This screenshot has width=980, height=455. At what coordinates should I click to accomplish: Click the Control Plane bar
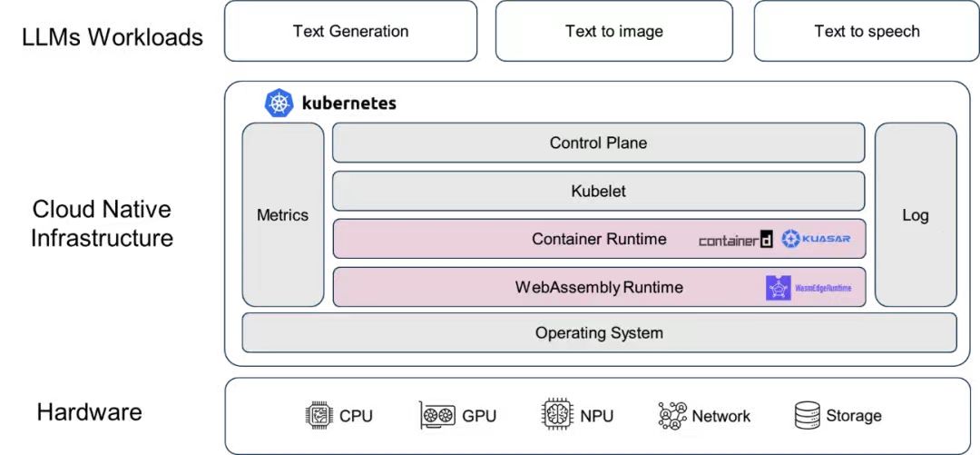point(598,143)
